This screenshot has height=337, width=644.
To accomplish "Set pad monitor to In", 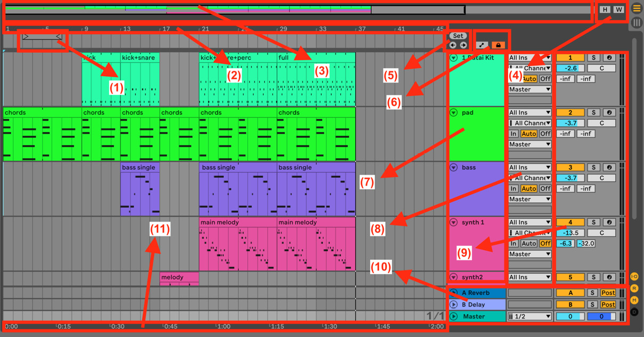I will (x=513, y=134).
